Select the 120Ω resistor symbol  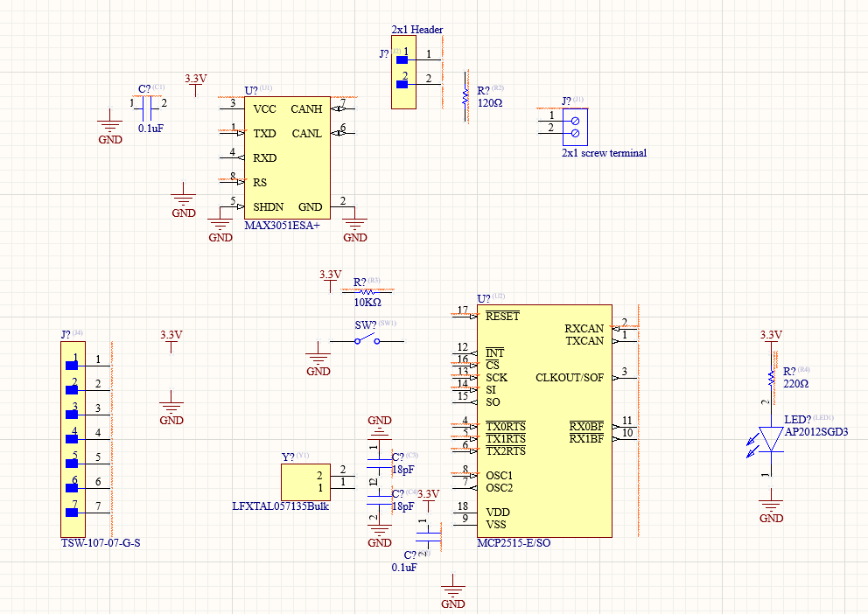[x=465, y=96]
